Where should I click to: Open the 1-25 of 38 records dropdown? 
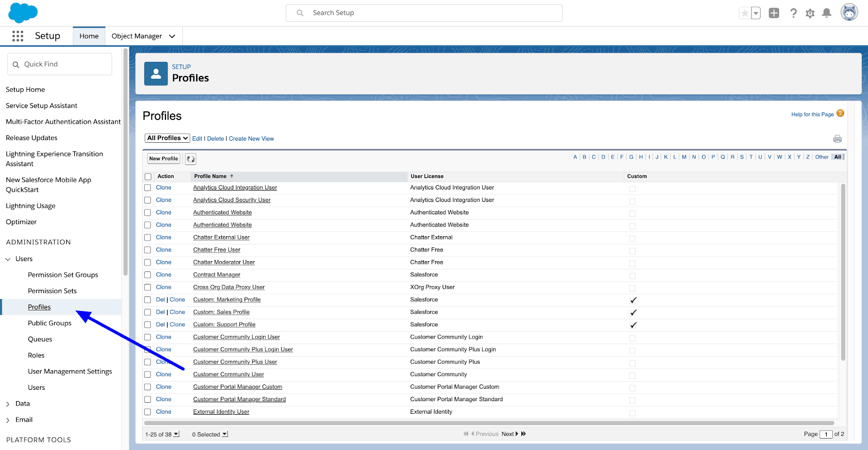(x=176, y=434)
